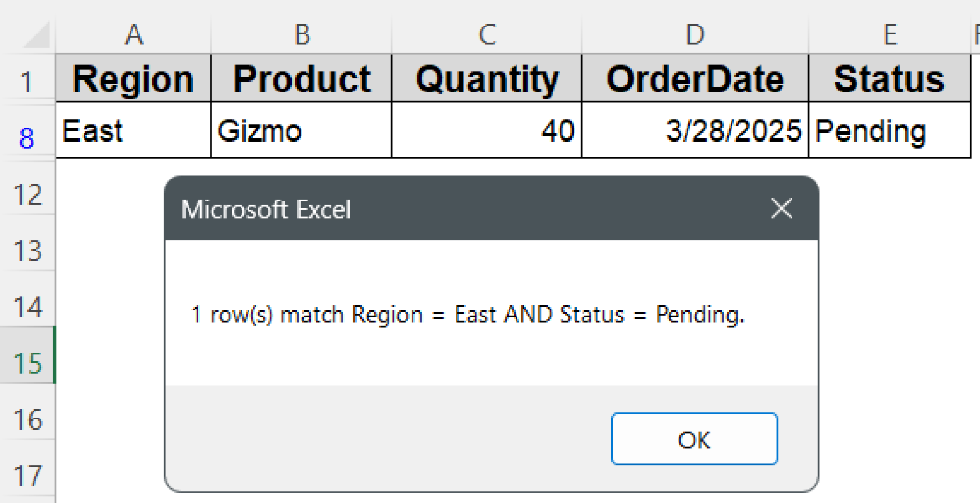The image size is (980, 503).
Task: Select column A header
Action: [134, 35]
